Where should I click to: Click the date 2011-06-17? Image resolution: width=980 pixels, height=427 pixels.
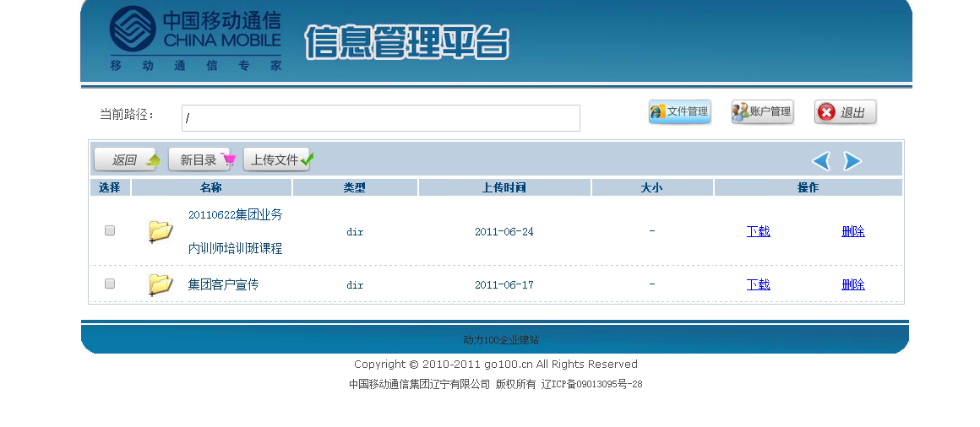coord(504,284)
